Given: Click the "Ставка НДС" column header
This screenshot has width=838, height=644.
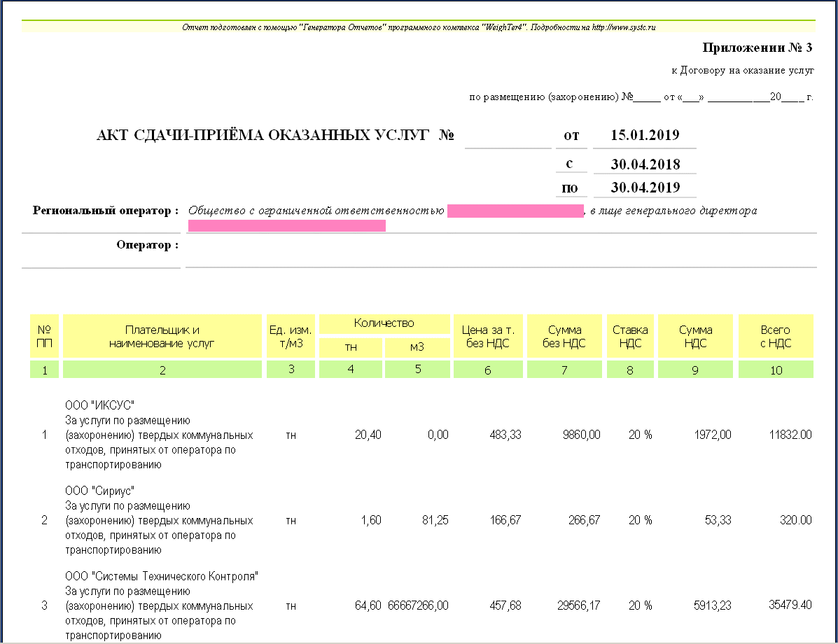Looking at the screenshot, I should 630,336.
